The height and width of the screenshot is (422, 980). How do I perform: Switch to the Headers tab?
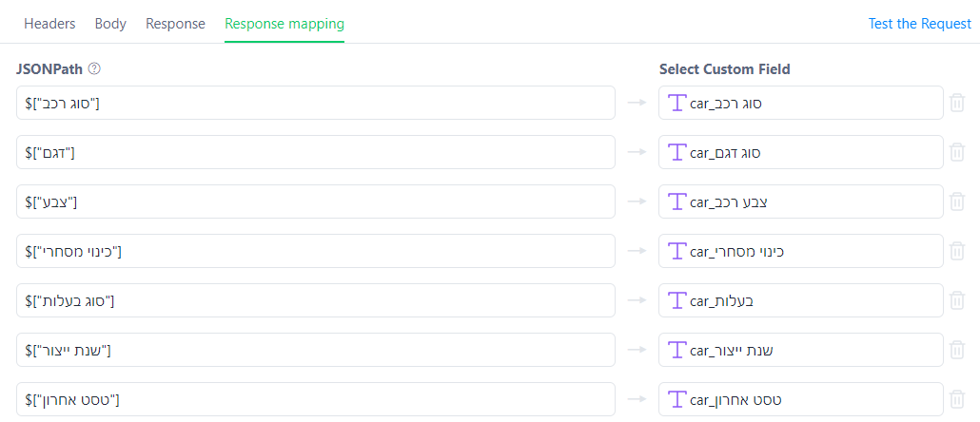point(49,24)
